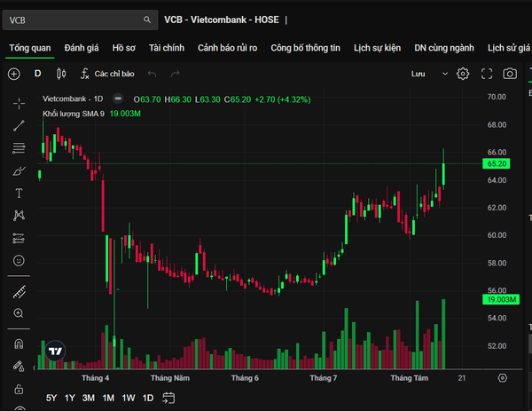Select the brush drawing tool

coord(19,170)
